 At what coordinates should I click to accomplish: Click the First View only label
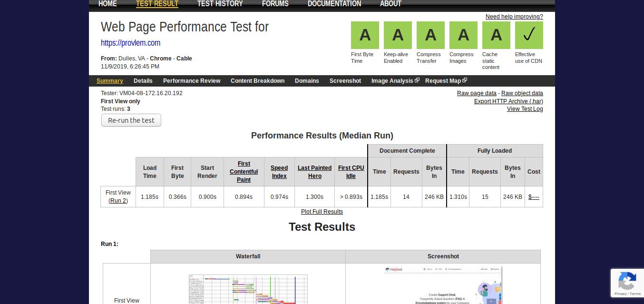click(120, 101)
